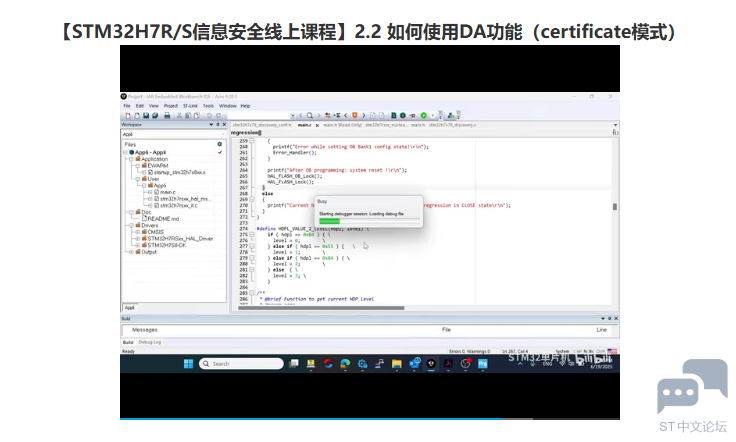This screenshot has height=442, width=736.
Task: Click the orange Toggle Breakpoint icon
Action: 355,115
